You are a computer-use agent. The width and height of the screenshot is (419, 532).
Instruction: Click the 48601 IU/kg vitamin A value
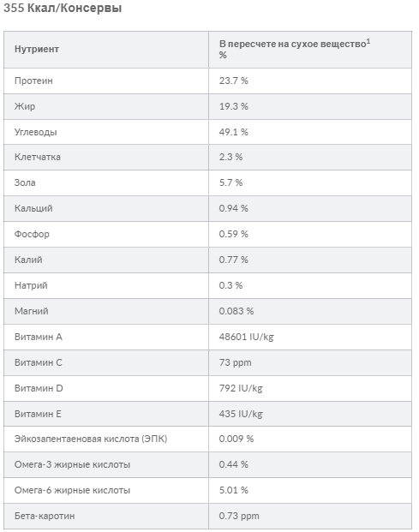click(246, 337)
